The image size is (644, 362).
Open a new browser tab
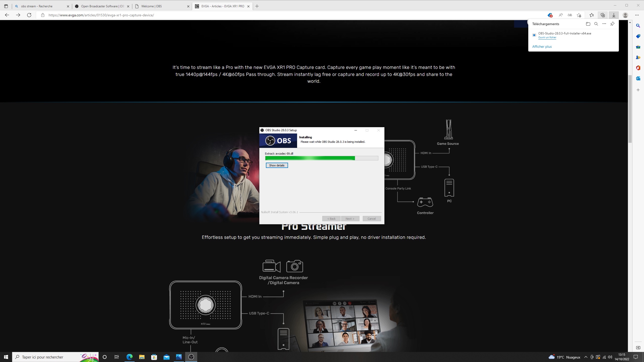(257, 6)
